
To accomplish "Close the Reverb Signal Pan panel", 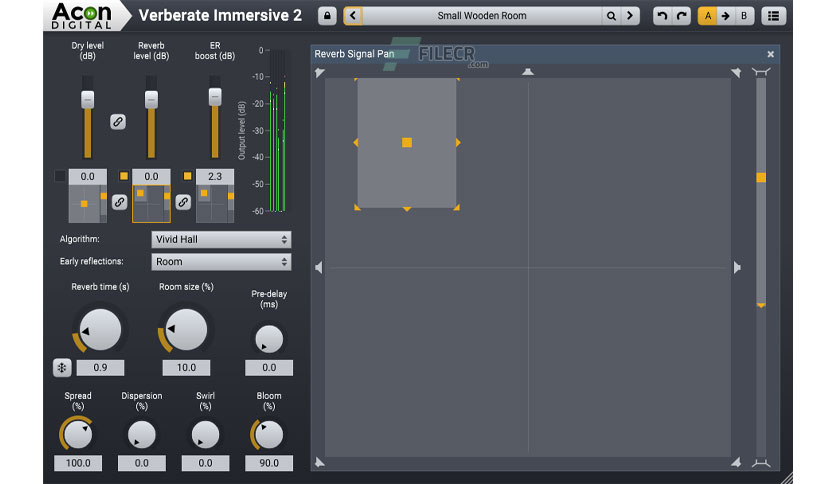I will click(770, 54).
